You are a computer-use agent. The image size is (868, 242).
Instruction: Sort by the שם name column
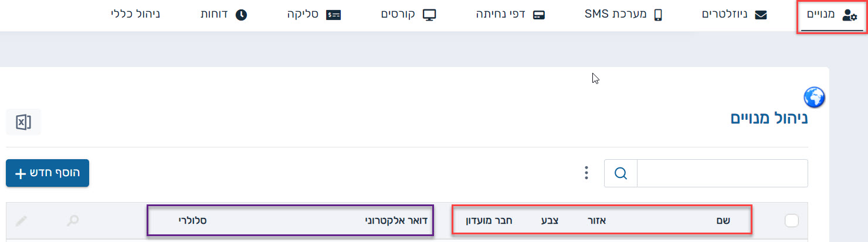(x=723, y=221)
